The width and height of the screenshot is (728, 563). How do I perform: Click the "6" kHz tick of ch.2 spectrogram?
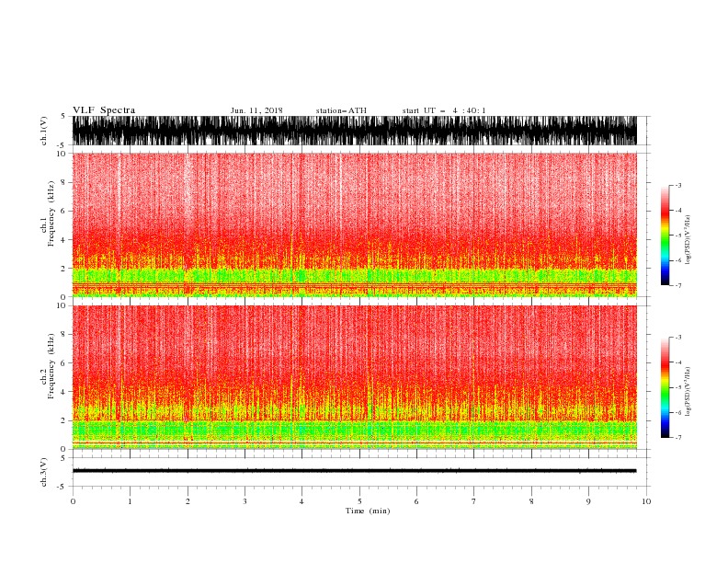point(63,363)
